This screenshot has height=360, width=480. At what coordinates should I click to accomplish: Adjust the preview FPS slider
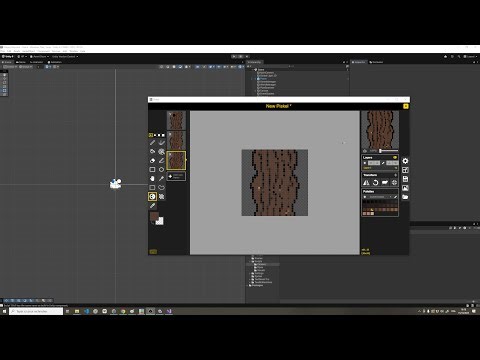click(388, 151)
